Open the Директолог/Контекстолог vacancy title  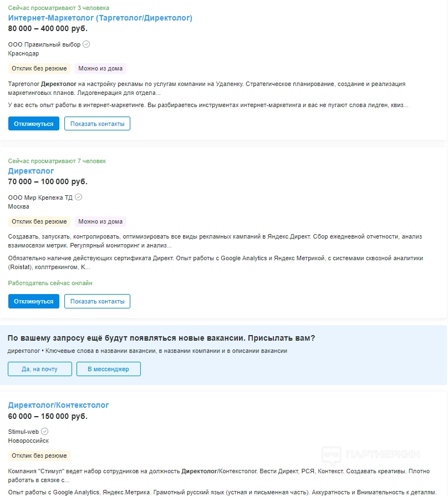59,405
